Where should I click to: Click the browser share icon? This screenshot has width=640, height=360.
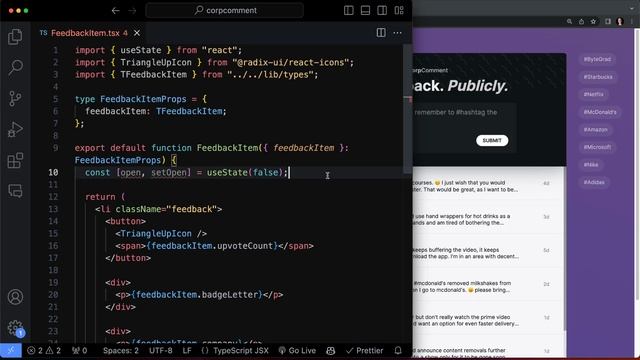[581, 21]
